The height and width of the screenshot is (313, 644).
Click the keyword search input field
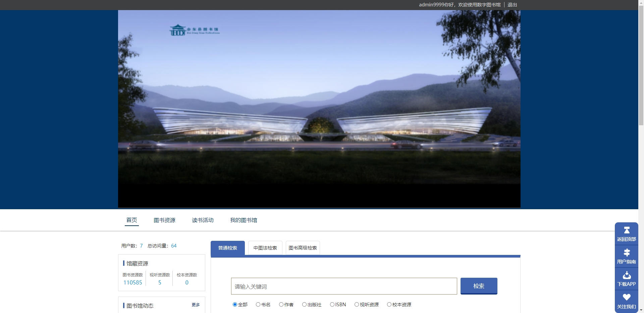[x=344, y=286]
